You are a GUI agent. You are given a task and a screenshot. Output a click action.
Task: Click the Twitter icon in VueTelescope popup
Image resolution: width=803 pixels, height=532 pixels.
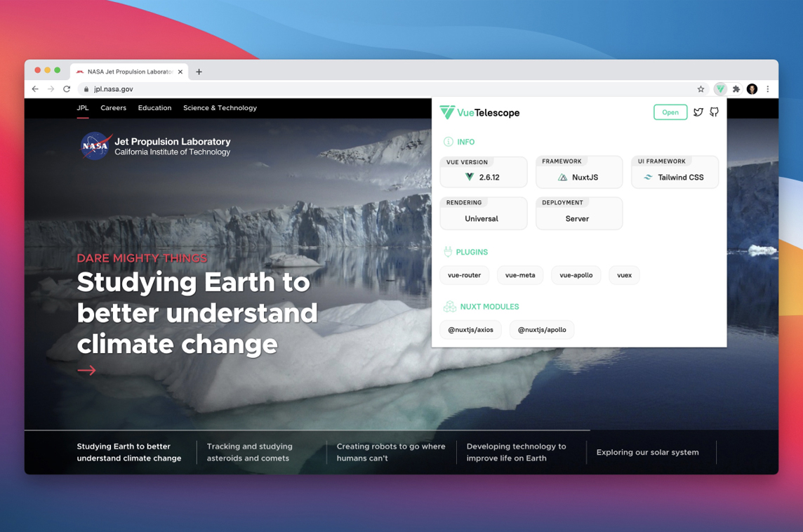698,112
